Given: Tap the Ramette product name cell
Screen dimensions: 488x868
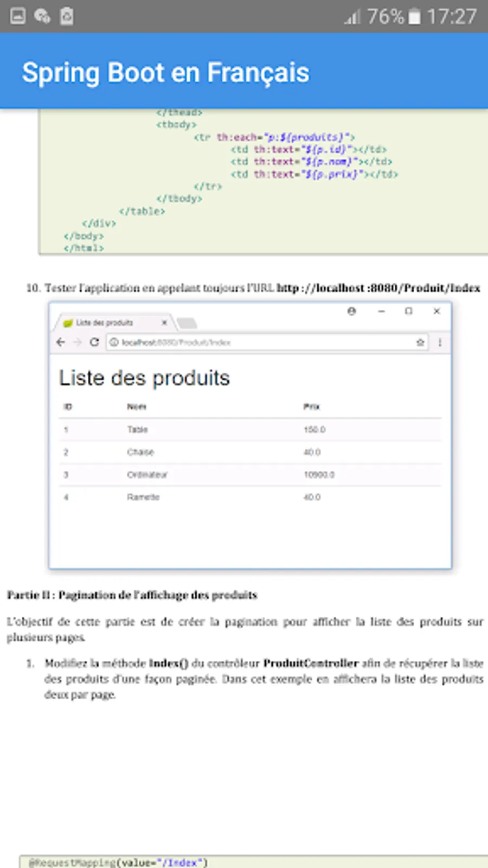Looking at the screenshot, I should [x=143, y=497].
